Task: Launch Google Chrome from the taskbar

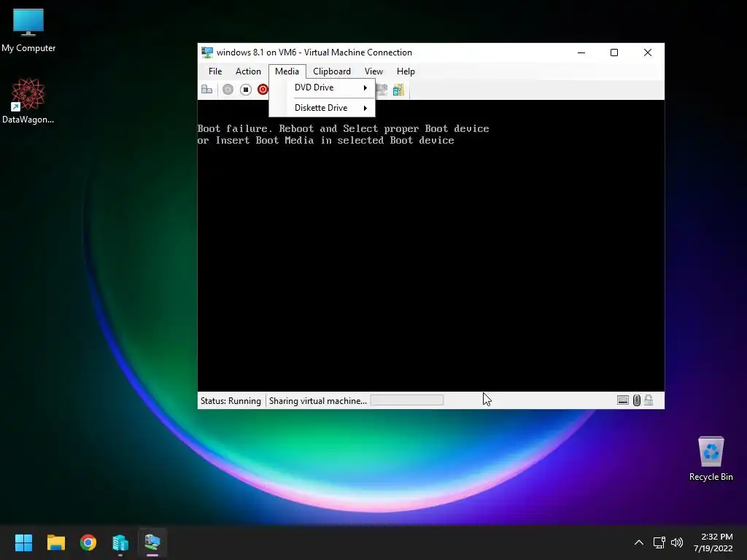Action: (88, 542)
